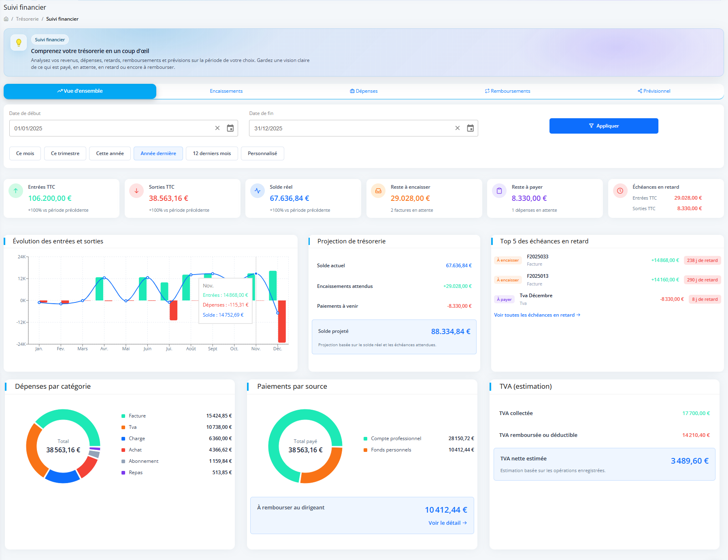
Task: Click the Solde réel amount 67.636,84 €
Action: [x=289, y=198]
